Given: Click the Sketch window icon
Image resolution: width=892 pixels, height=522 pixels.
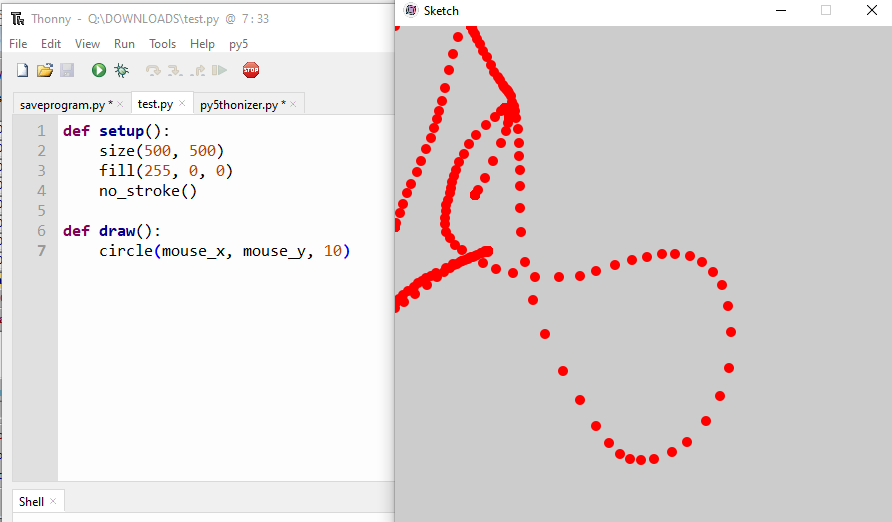Looking at the screenshot, I should click(x=411, y=10).
